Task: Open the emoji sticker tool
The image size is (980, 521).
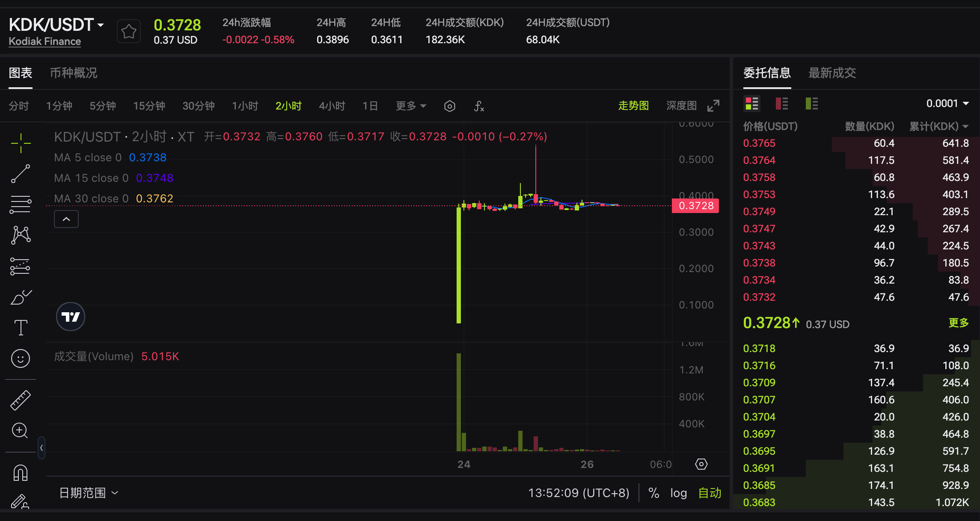Action: (x=20, y=359)
